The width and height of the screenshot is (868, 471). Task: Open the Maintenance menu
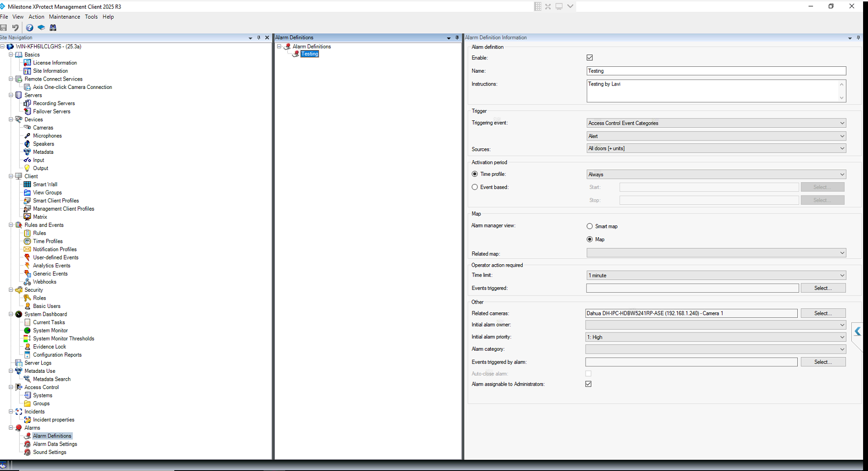[64, 17]
